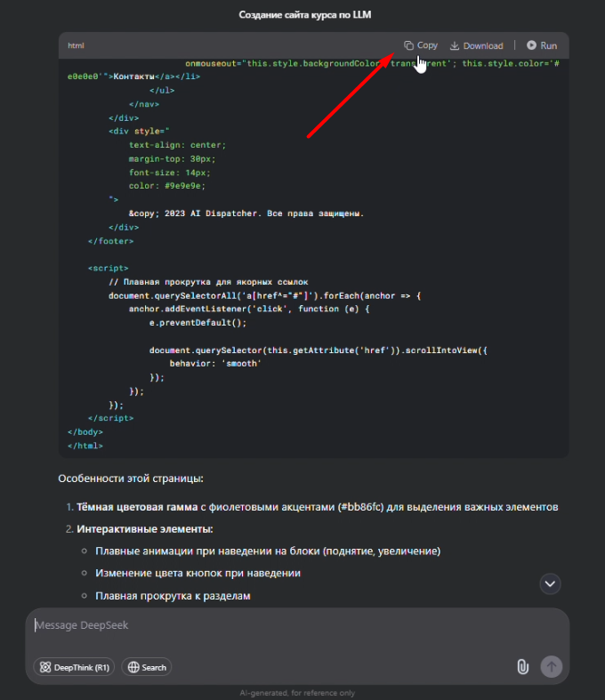The width and height of the screenshot is (605, 700).
Task: Click the attach file paperclip icon
Action: pos(522,666)
